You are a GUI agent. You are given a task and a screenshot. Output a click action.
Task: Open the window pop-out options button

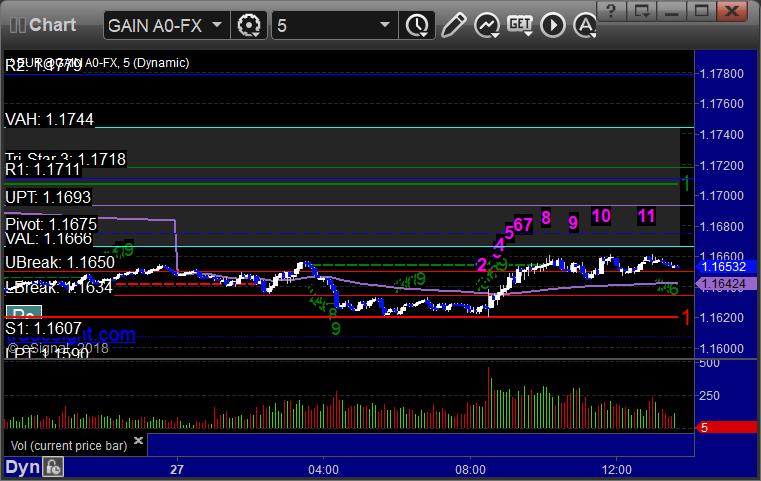pos(641,10)
